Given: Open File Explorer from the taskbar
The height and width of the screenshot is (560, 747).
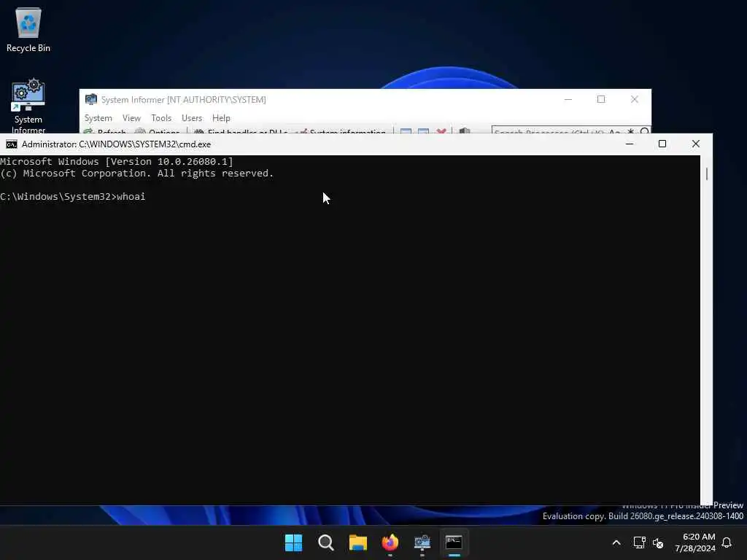Looking at the screenshot, I should point(357,542).
